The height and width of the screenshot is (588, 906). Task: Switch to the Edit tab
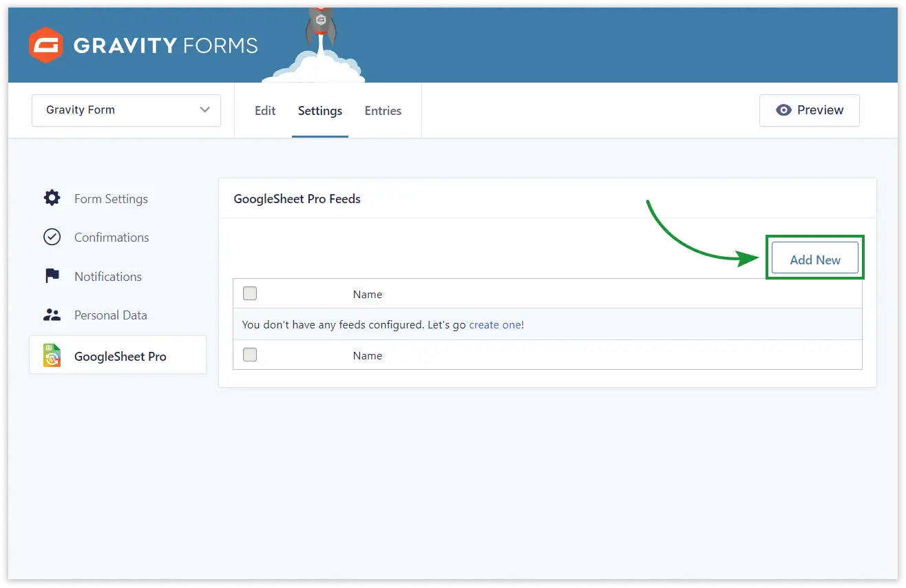[x=265, y=111]
